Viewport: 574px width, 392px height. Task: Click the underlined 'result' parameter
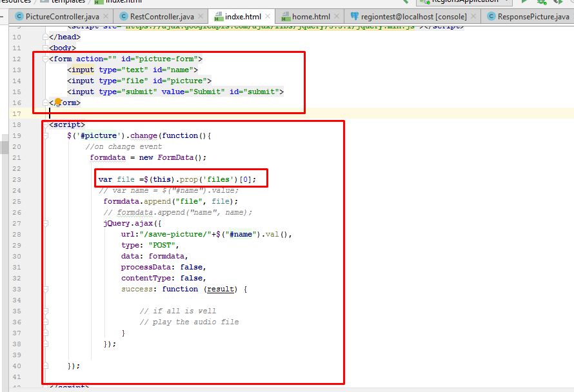click(221, 289)
